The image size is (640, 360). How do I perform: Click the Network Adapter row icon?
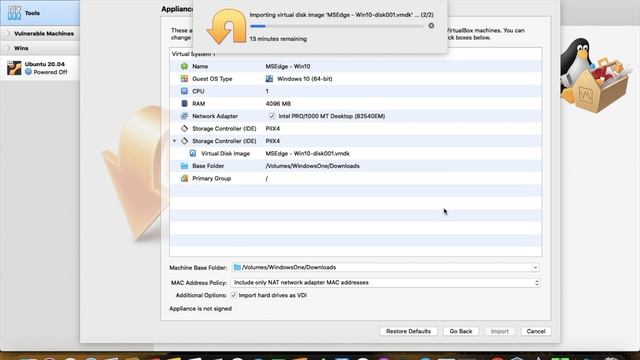pyautogui.click(x=184, y=116)
